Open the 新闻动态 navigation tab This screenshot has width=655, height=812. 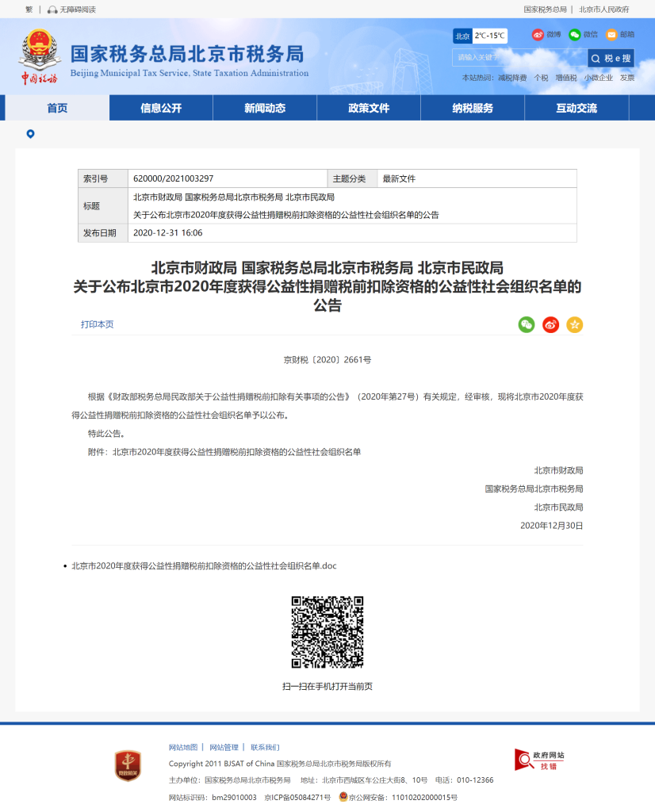(x=265, y=108)
